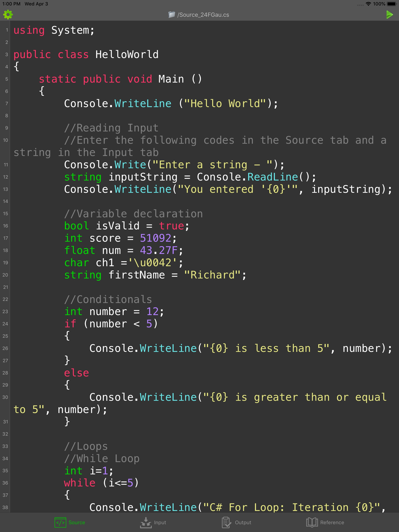The image size is (399, 532).
Task: Tap the Reference open book icon
Action: click(312, 522)
